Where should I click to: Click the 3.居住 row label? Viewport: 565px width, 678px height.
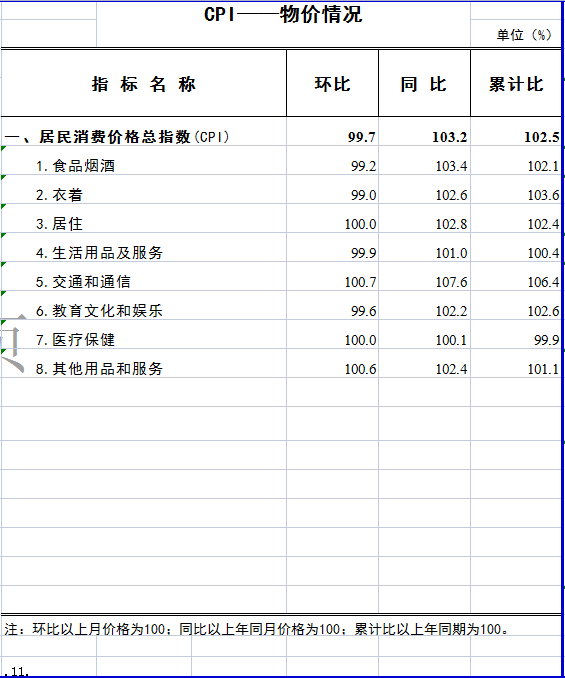pos(59,224)
